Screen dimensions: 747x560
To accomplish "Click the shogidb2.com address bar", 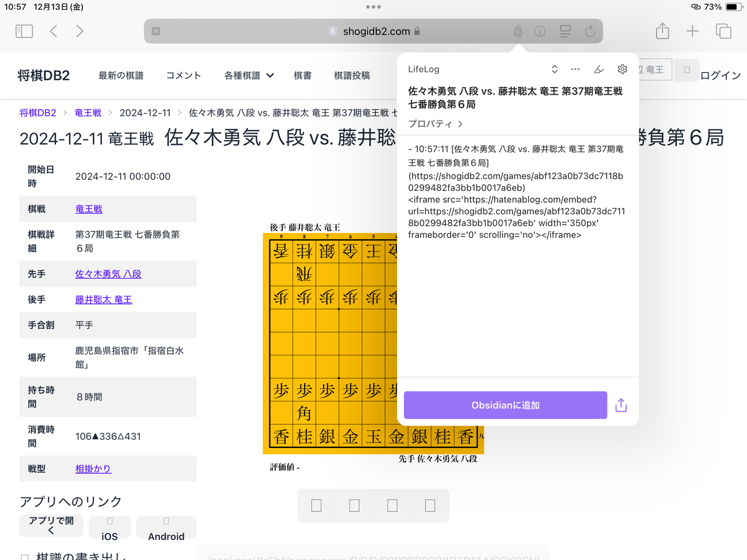I will [376, 32].
